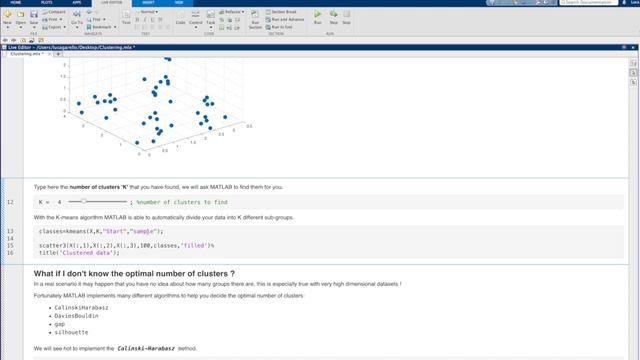Click the K value number 4
The width and height of the screenshot is (640, 360).
click(x=59, y=202)
